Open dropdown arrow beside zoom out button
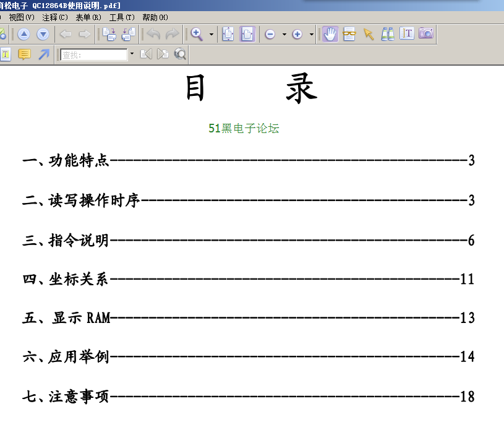The width and height of the screenshot is (504, 422). 284,35
